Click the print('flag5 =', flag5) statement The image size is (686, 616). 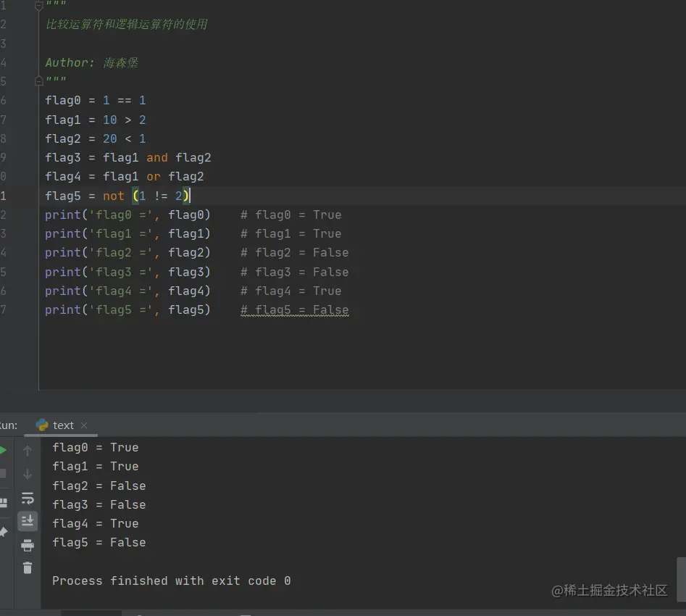(x=127, y=309)
